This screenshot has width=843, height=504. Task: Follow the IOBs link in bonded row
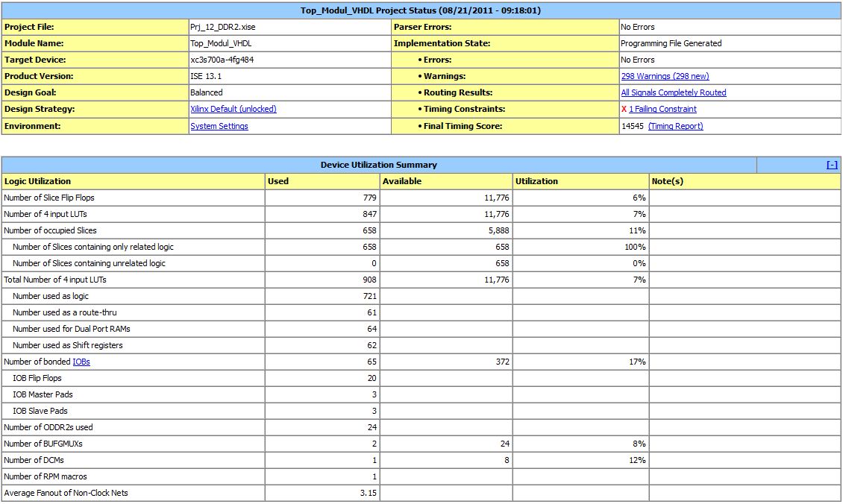click(x=81, y=362)
